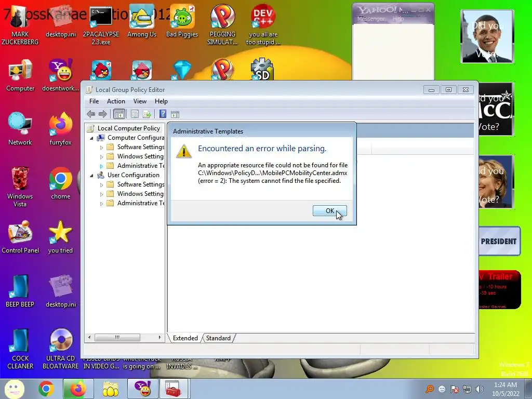Image resolution: width=532 pixels, height=399 pixels.
Task: Click the PRESIDENT gadget button
Action: pos(499,241)
